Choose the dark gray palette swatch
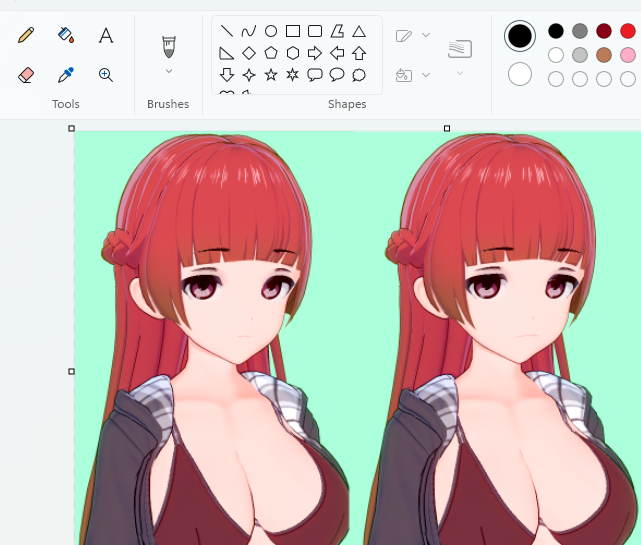 580,31
